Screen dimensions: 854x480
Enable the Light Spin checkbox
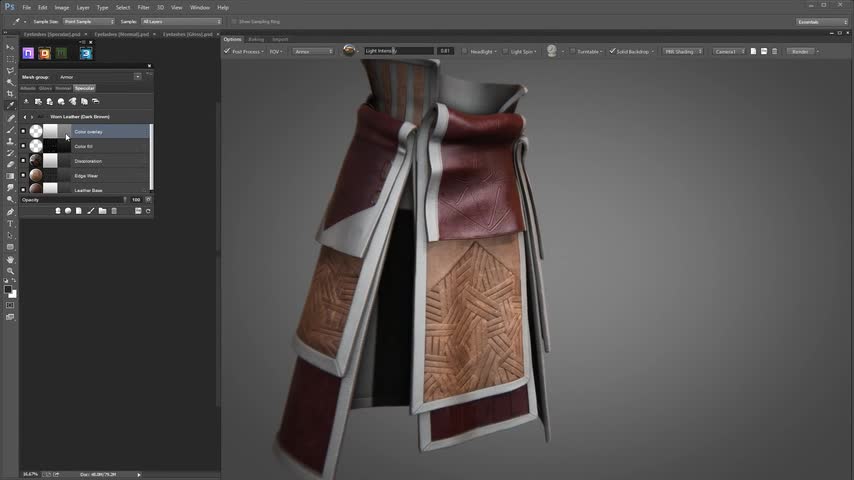click(x=505, y=51)
